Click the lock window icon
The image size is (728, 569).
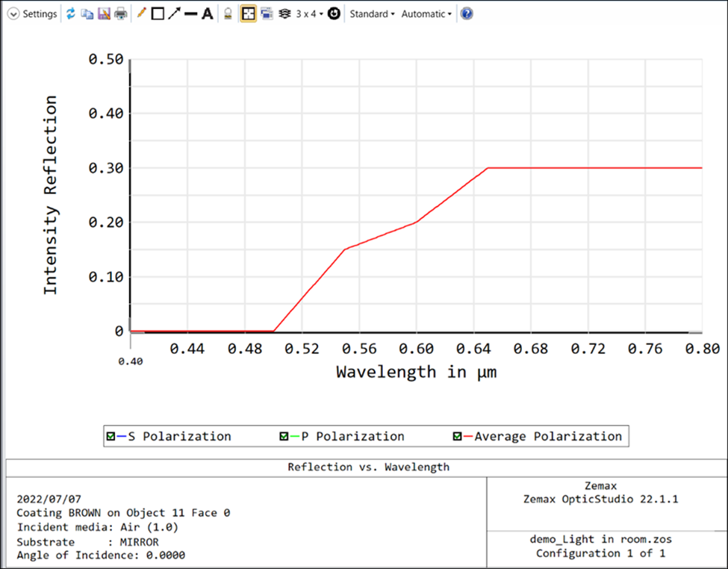tap(228, 14)
